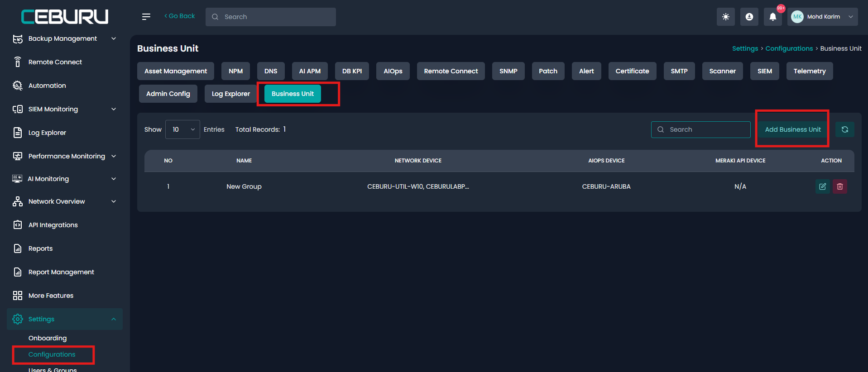Click the New Group name cell

(244, 186)
